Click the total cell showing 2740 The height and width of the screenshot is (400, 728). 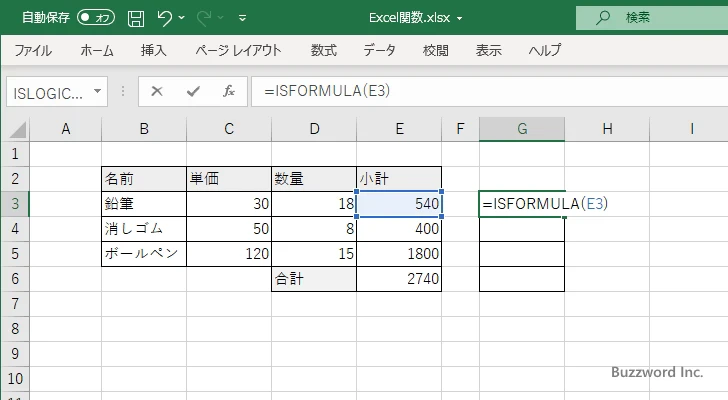click(399, 279)
